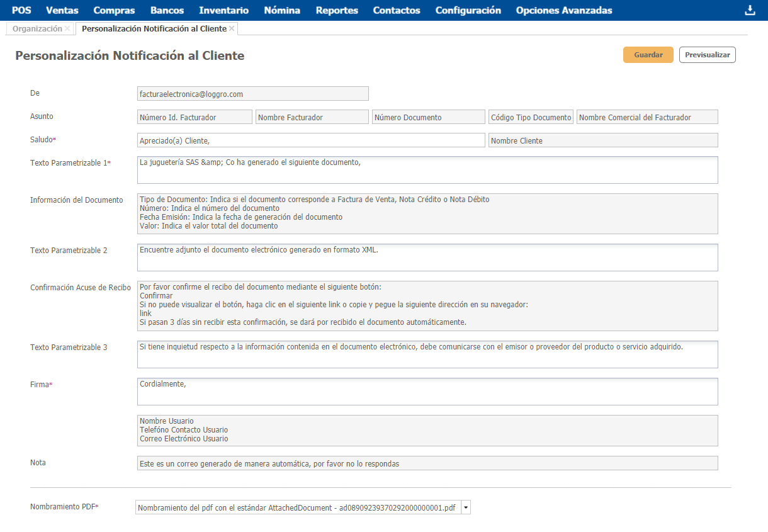The height and width of the screenshot is (532, 768).
Task: Open the Configuración menu
Action: pyautogui.click(x=468, y=10)
